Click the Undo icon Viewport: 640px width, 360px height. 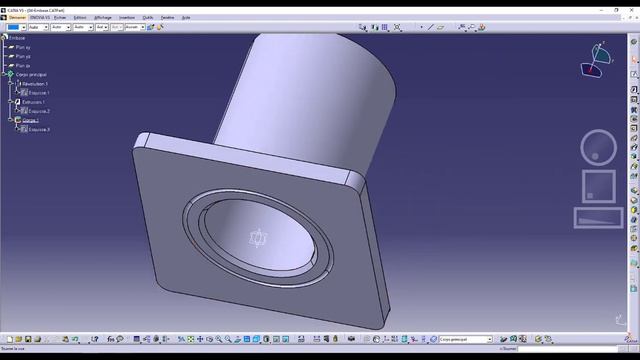click(75, 339)
